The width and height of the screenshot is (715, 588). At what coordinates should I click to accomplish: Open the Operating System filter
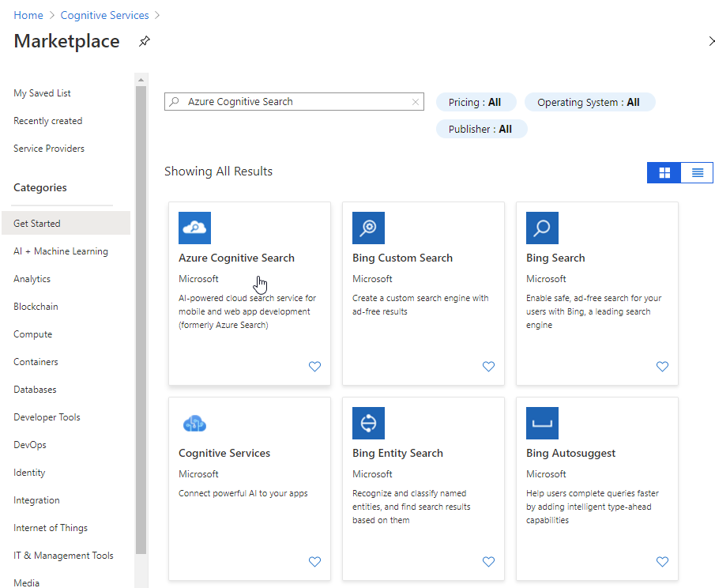point(589,102)
